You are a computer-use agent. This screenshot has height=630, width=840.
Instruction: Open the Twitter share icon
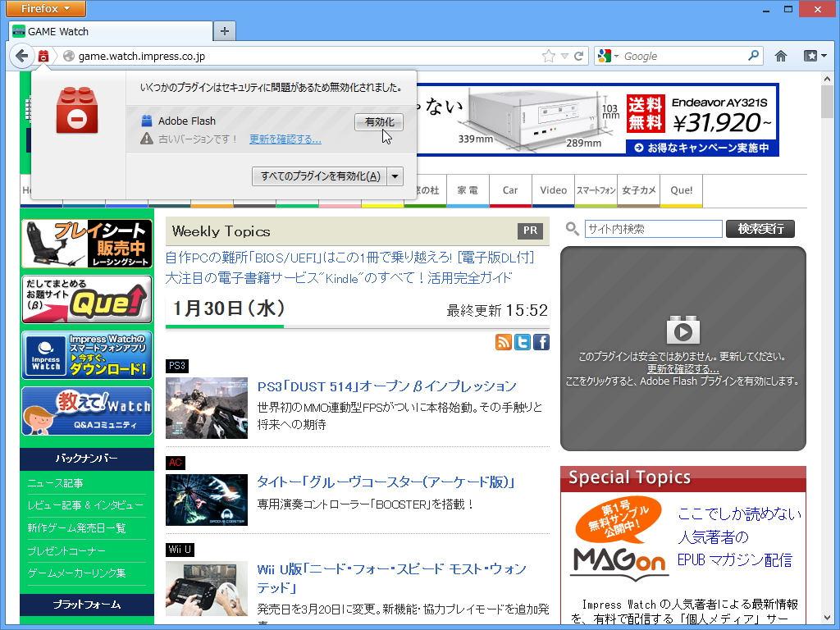pos(523,342)
